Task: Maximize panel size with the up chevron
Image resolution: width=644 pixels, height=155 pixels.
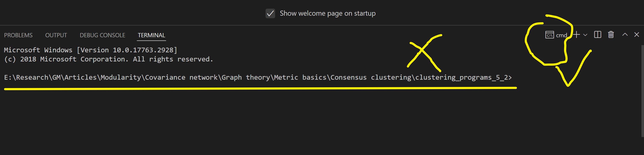Action: [x=625, y=35]
